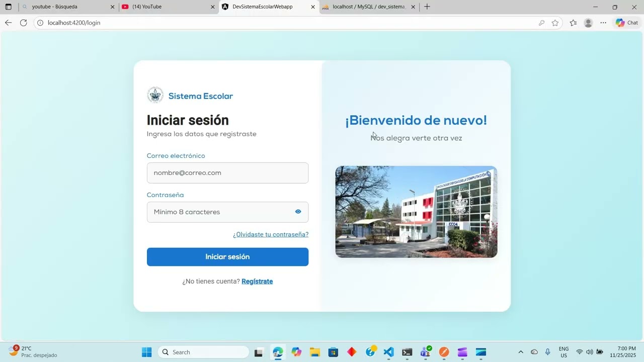View site information icon in address bar
The image size is (644, 362).
tap(40, 23)
